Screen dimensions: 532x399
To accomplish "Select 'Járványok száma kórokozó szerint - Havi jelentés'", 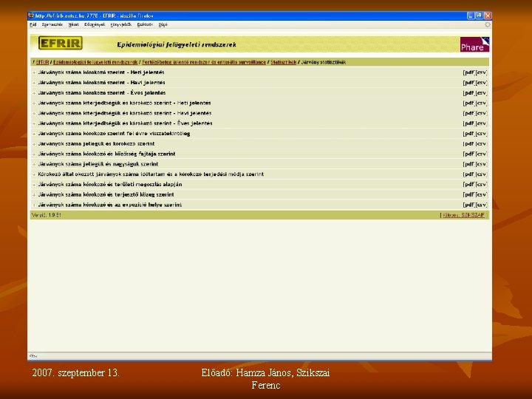I will coord(101,83).
